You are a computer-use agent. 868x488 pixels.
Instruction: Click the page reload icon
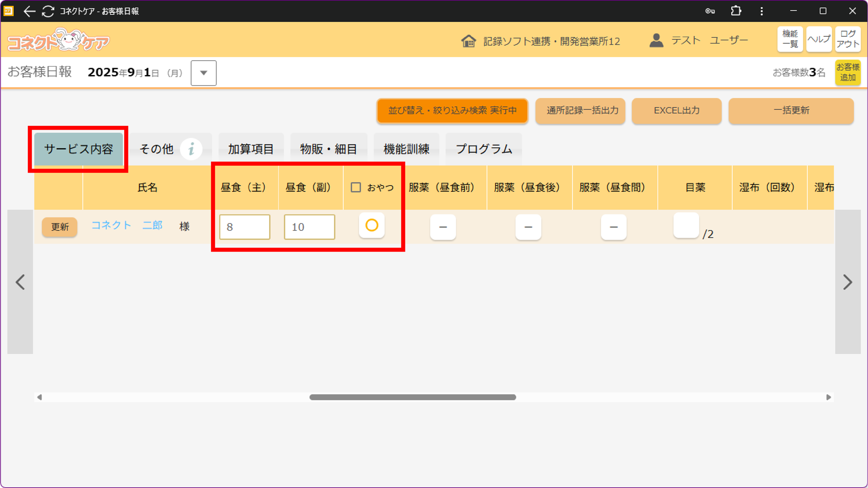point(48,11)
